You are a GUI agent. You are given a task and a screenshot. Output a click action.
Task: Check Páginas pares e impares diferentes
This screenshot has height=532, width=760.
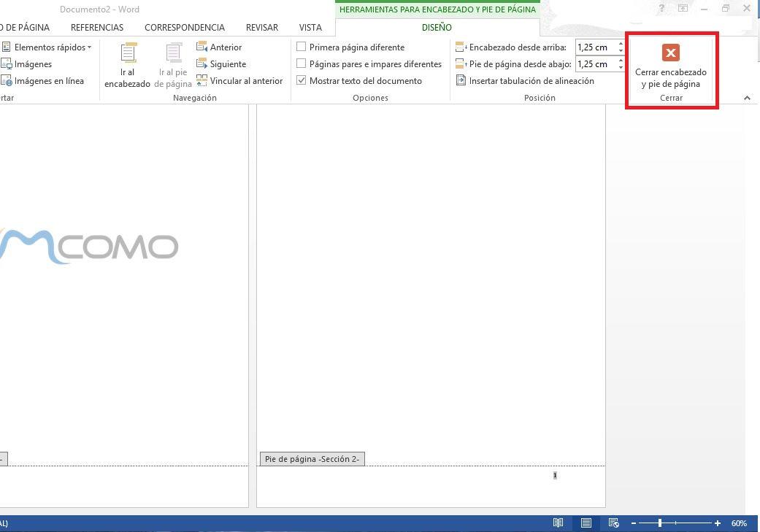(x=301, y=63)
